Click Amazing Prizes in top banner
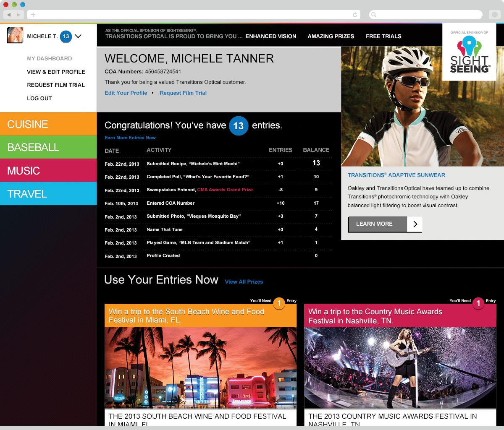Viewport: 504px width, 430px height. (x=331, y=36)
